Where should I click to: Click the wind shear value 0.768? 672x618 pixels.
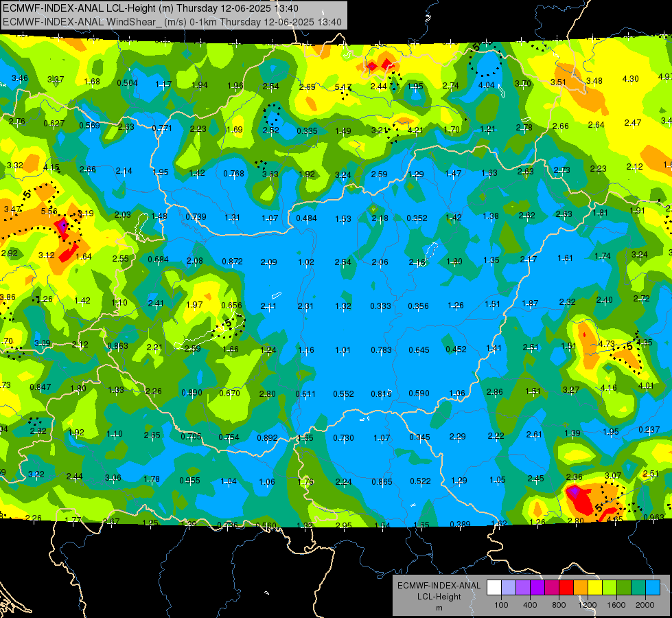click(233, 174)
